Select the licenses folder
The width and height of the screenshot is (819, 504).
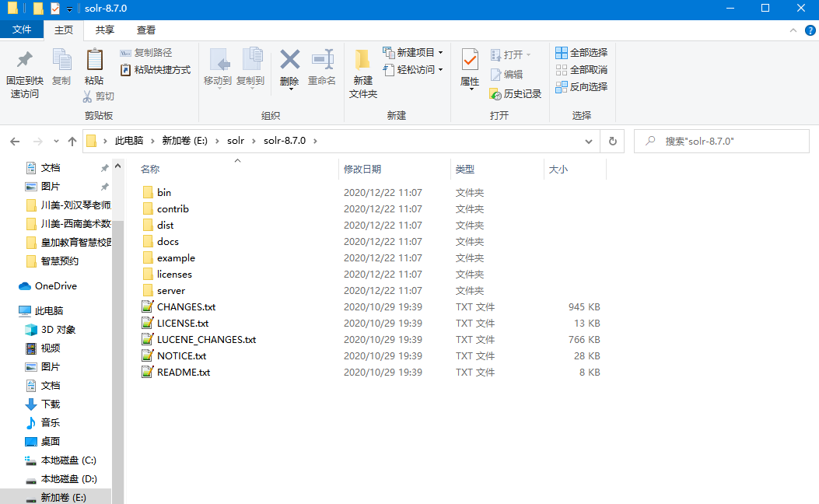174,275
